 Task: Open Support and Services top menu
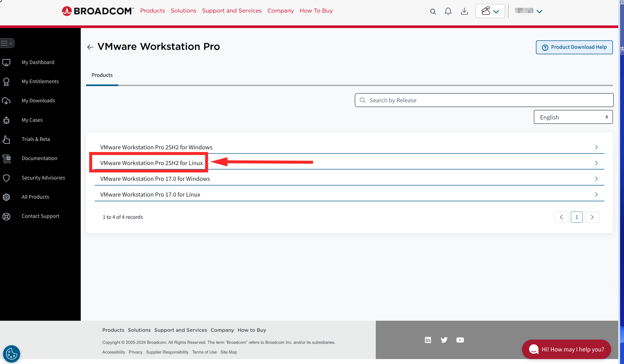tap(232, 11)
